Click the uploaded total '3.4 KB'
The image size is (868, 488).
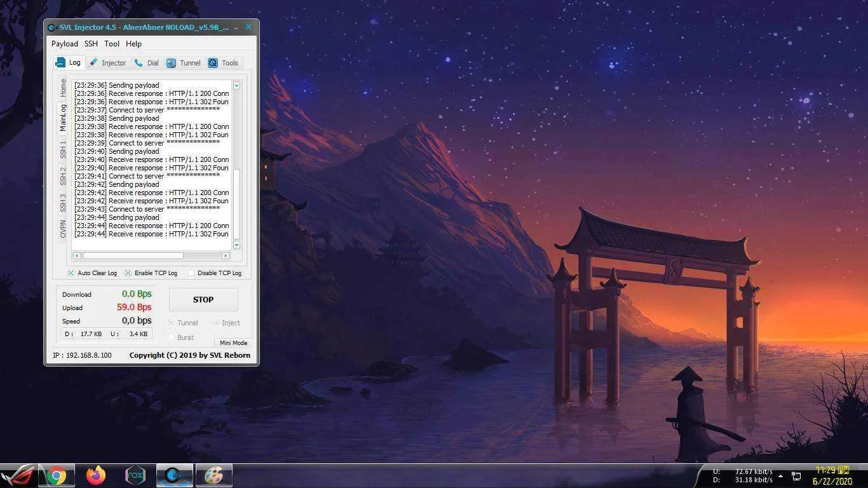139,334
